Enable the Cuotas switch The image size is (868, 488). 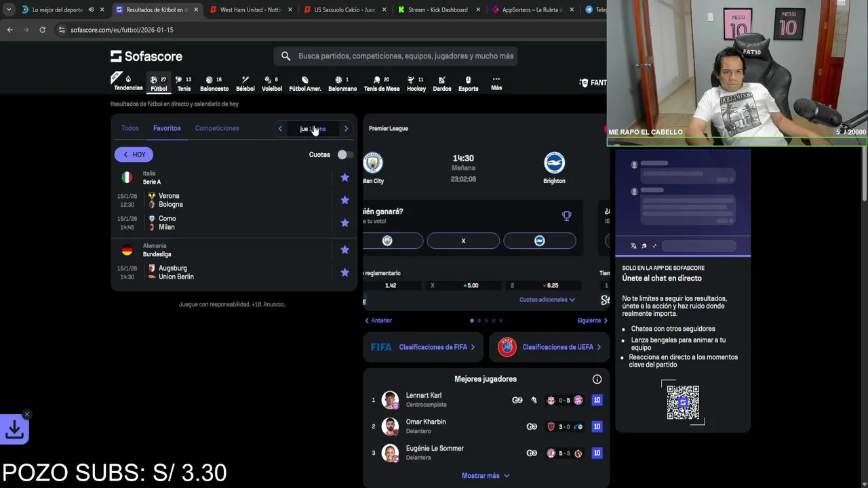coord(344,155)
